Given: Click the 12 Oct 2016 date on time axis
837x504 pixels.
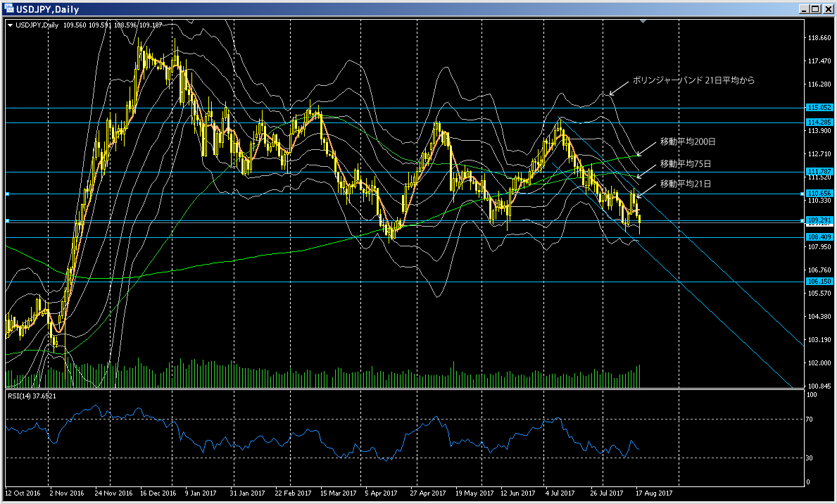Looking at the screenshot, I should click(23, 493).
